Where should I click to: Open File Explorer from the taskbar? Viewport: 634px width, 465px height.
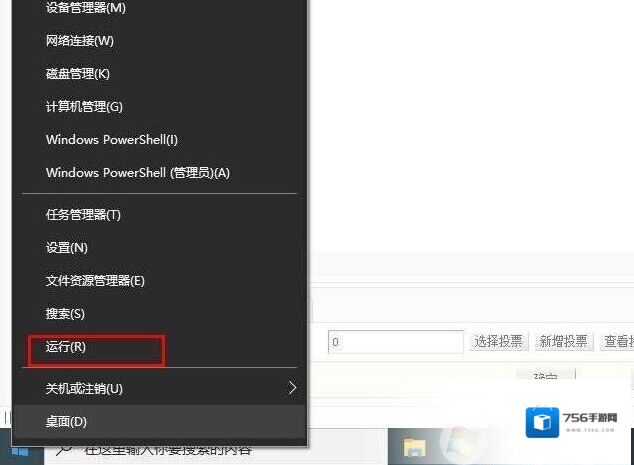(x=414, y=448)
